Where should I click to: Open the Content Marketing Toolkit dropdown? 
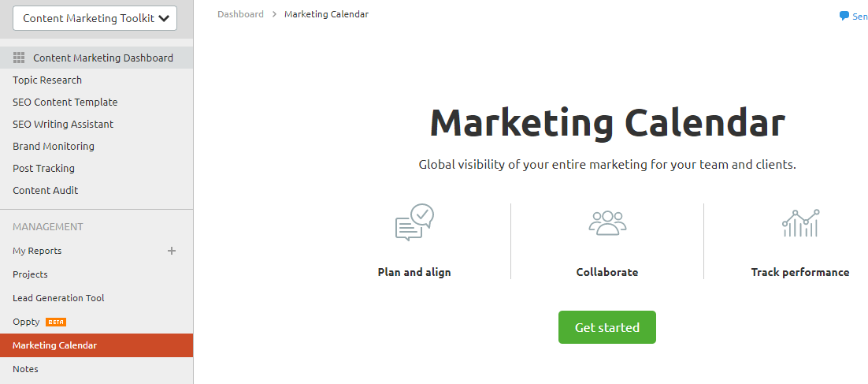[x=95, y=18]
